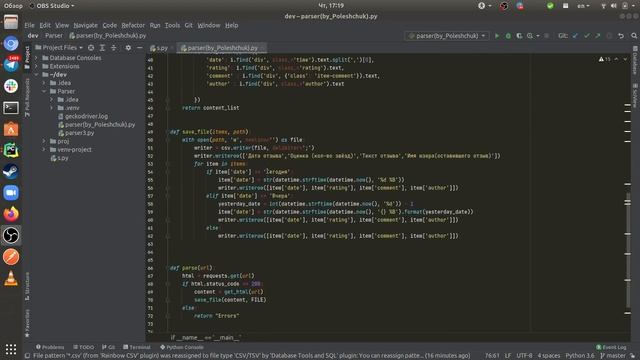This screenshot has height=360, width=640.
Task: Open Telegram from the dock
Action: [11, 64]
